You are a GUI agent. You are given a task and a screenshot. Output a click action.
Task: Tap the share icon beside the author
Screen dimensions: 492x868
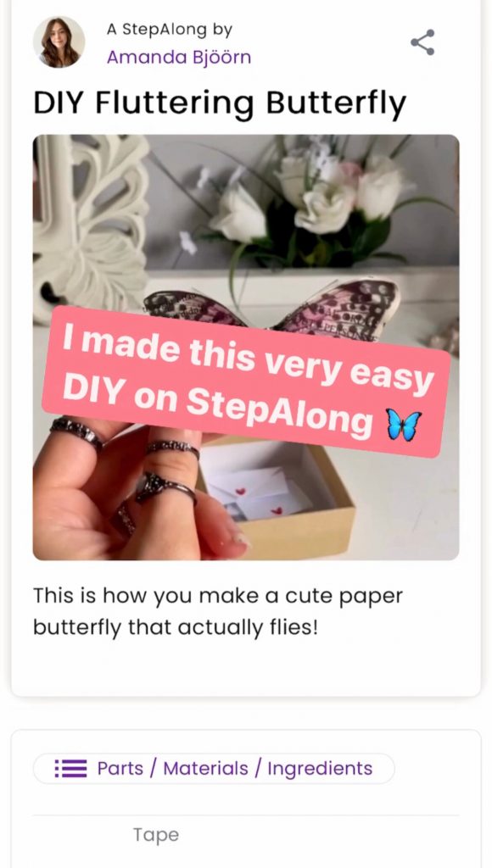422,42
